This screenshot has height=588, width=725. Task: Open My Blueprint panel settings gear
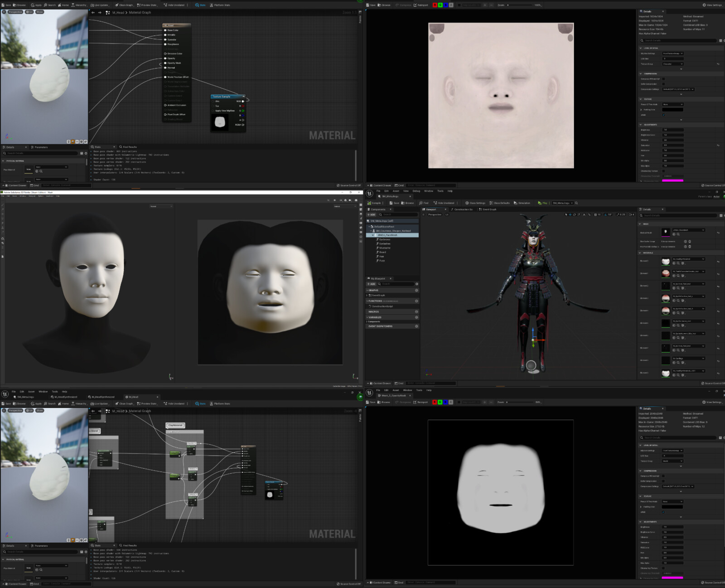(417, 284)
